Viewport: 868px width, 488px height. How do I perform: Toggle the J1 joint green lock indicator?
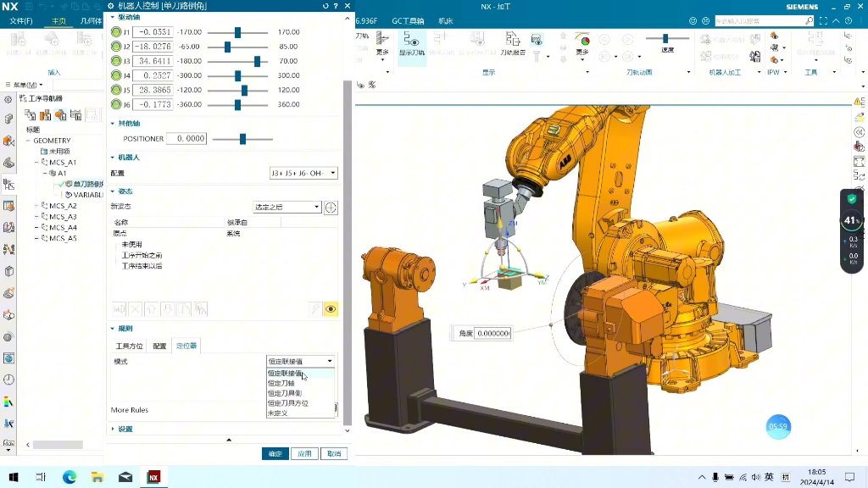[x=117, y=32]
